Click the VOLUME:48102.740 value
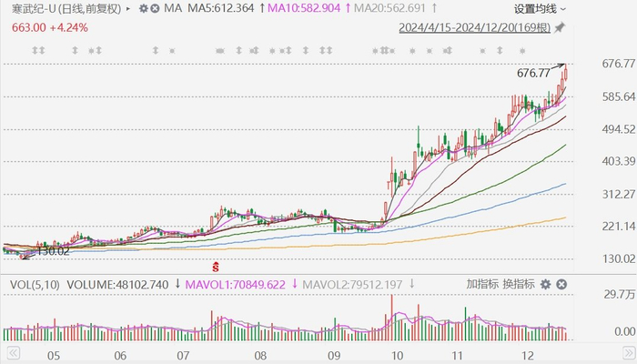 coord(117,285)
